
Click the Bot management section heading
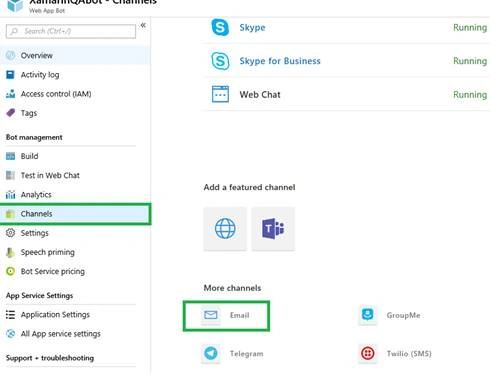(34, 137)
